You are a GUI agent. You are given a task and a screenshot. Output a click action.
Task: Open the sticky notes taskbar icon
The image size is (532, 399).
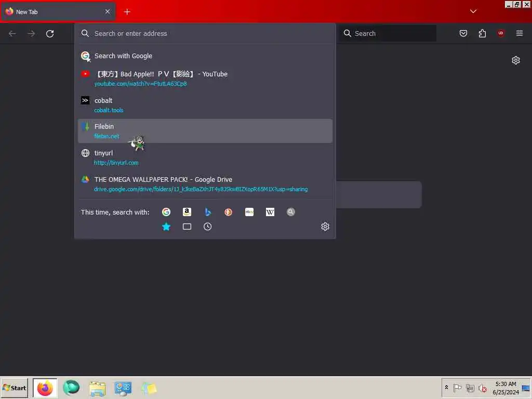click(149, 388)
